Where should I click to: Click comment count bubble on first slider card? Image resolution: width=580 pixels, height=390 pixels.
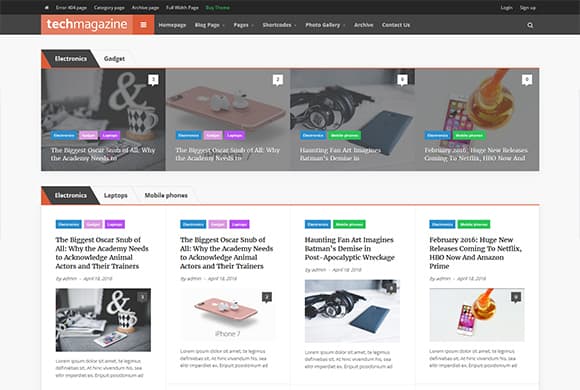(153, 80)
